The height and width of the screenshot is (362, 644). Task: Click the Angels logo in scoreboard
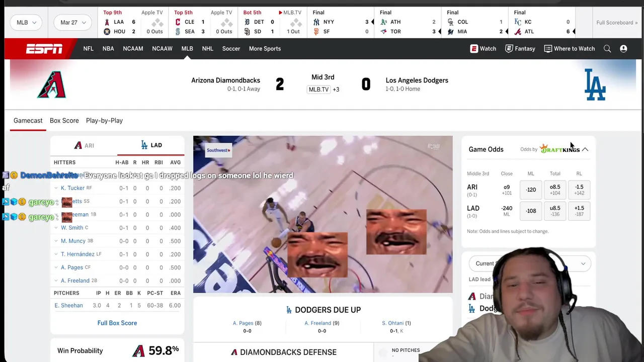107,22
